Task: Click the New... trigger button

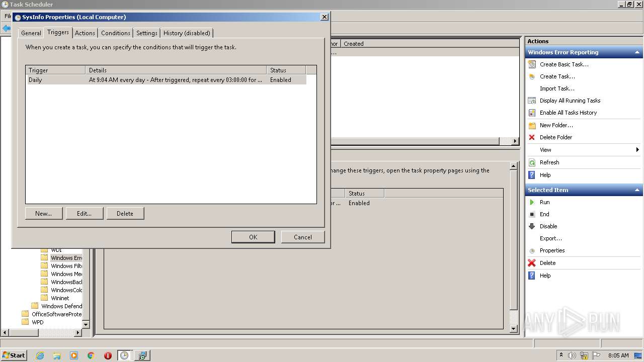Action: click(x=44, y=214)
